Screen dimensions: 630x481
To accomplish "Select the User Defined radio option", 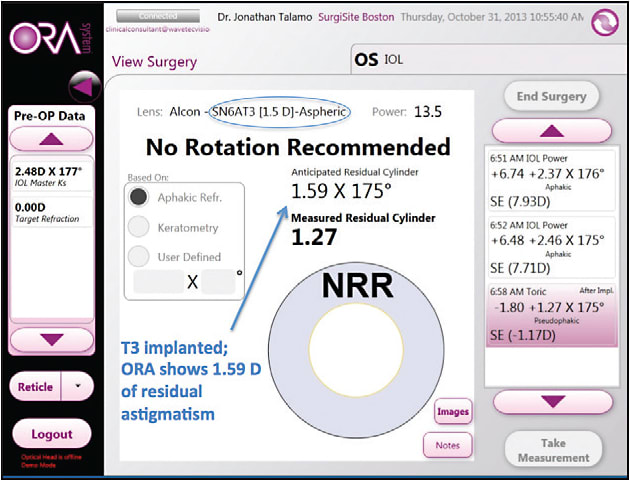I will pyautogui.click(x=138, y=257).
